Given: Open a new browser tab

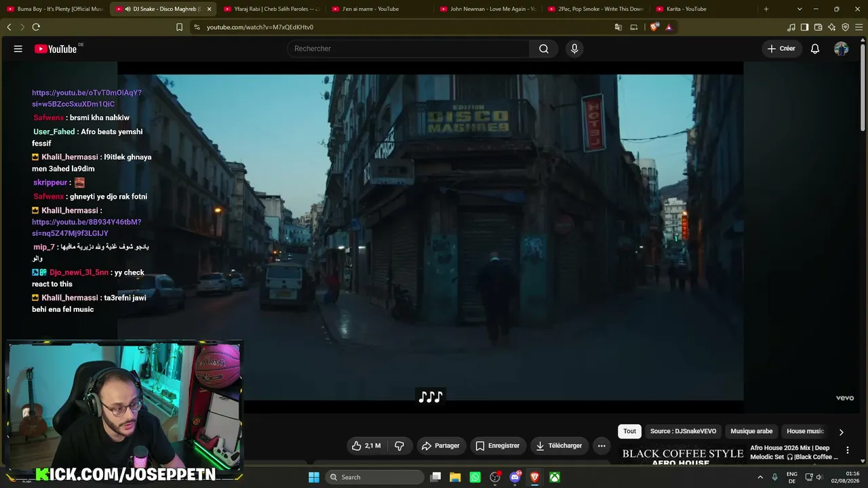Looking at the screenshot, I should pos(766,9).
